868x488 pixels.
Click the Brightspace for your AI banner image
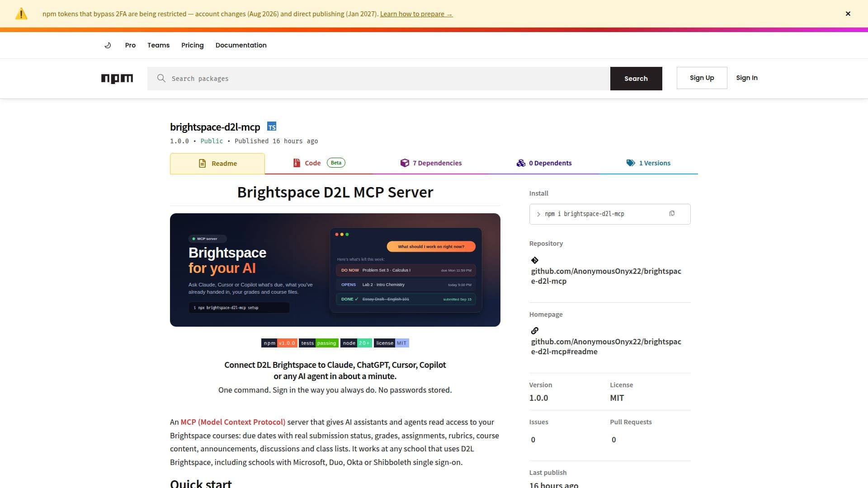335,270
